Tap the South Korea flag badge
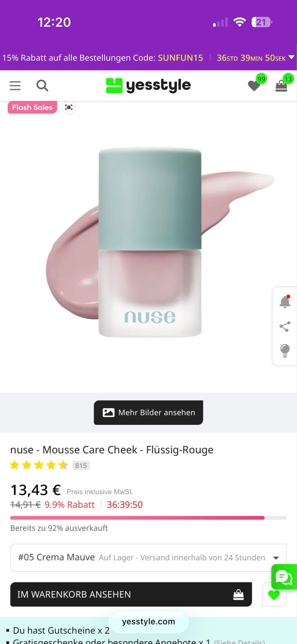Viewport: 297px width, 644px height. click(x=69, y=107)
